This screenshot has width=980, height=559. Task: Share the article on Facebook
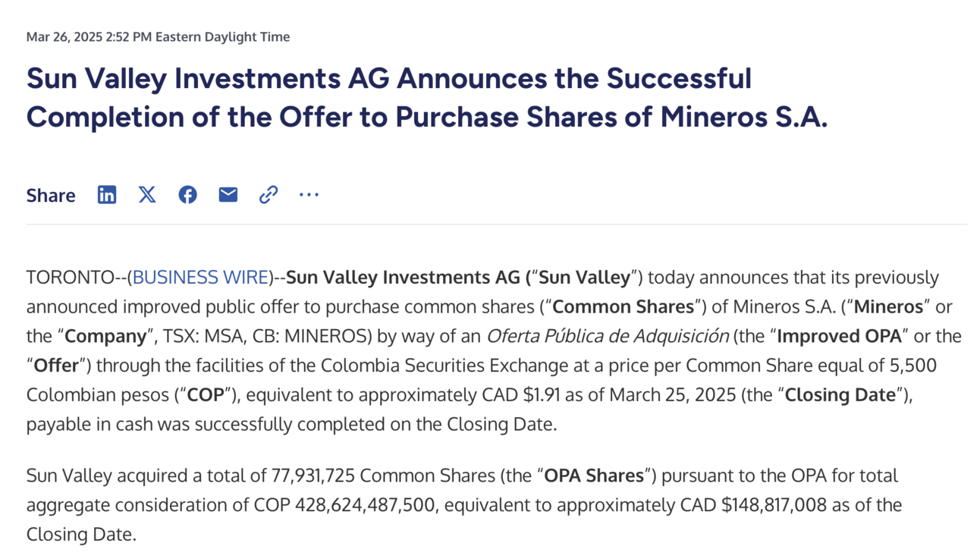tap(187, 195)
